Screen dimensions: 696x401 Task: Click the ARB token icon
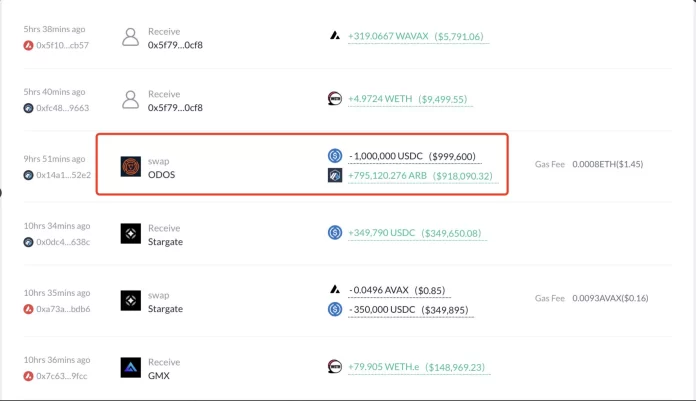coord(336,176)
